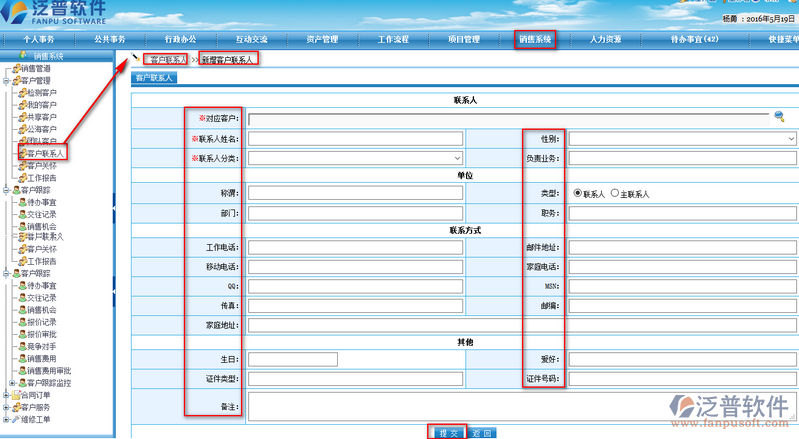Click the Fanpu Software logo

[x=54, y=12]
